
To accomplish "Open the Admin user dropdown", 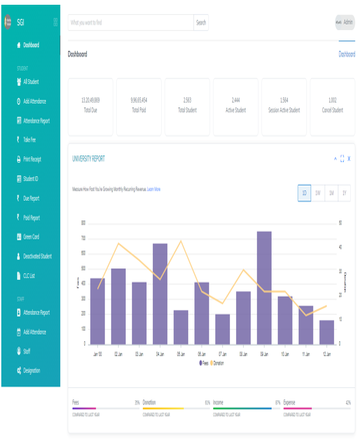I will tap(345, 22).
